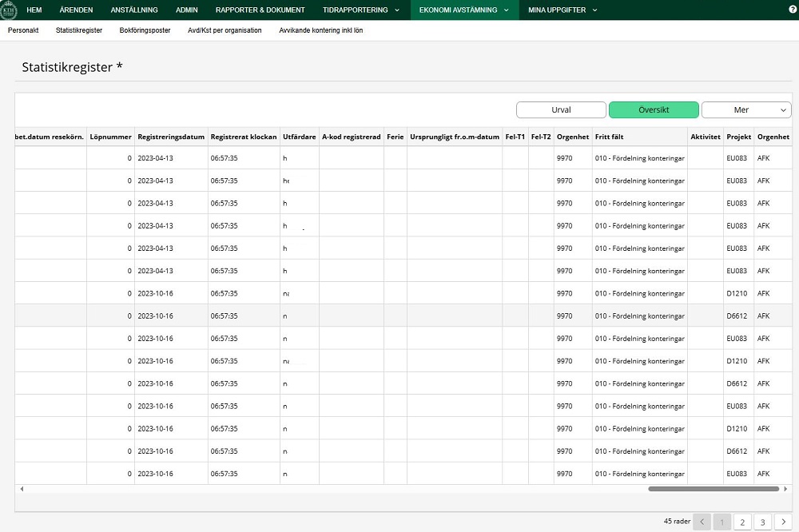Go to next page arrow
Screen dimensions: 799x532
[783, 522]
